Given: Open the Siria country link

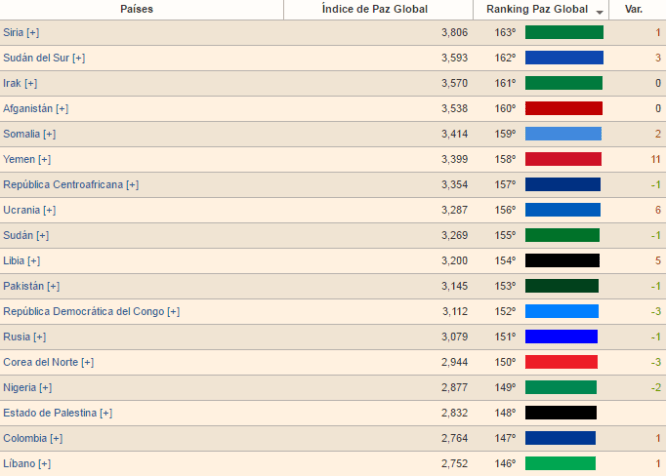Looking at the screenshot, I should [x=13, y=32].
